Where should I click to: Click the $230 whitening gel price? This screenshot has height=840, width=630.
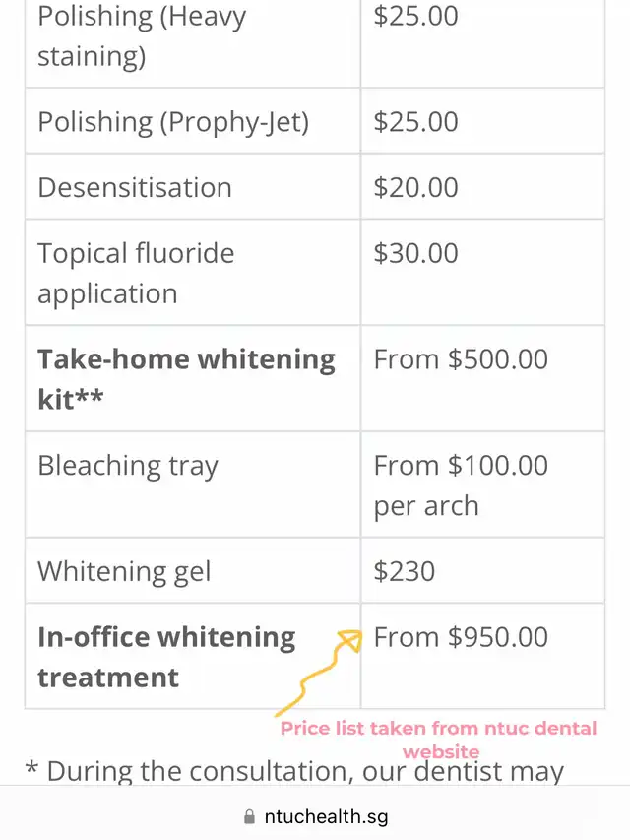click(x=404, y=571)
